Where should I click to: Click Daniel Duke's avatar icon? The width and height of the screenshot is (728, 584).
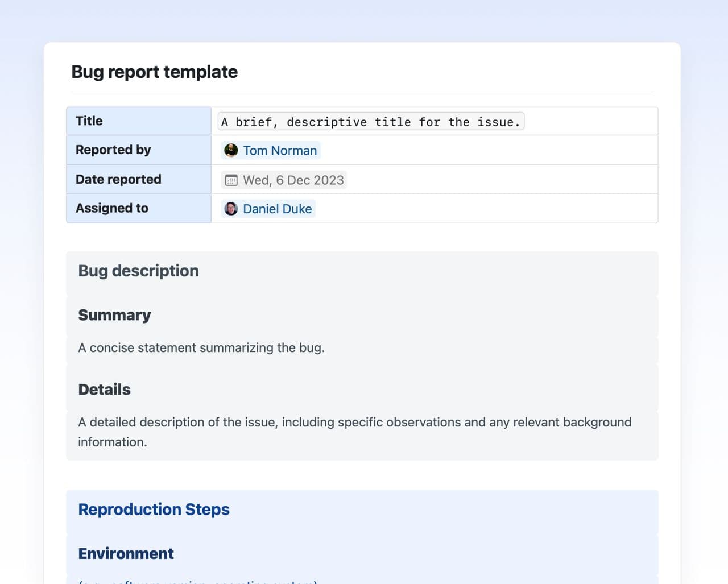point(231,209)
